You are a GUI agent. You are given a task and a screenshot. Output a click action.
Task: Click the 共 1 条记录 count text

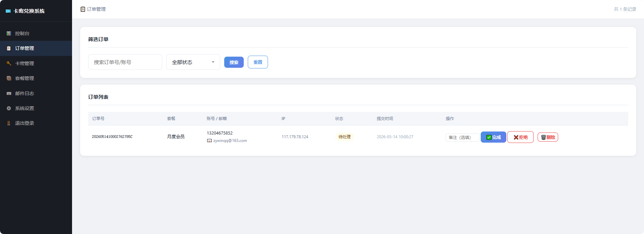tap(625, 9)
